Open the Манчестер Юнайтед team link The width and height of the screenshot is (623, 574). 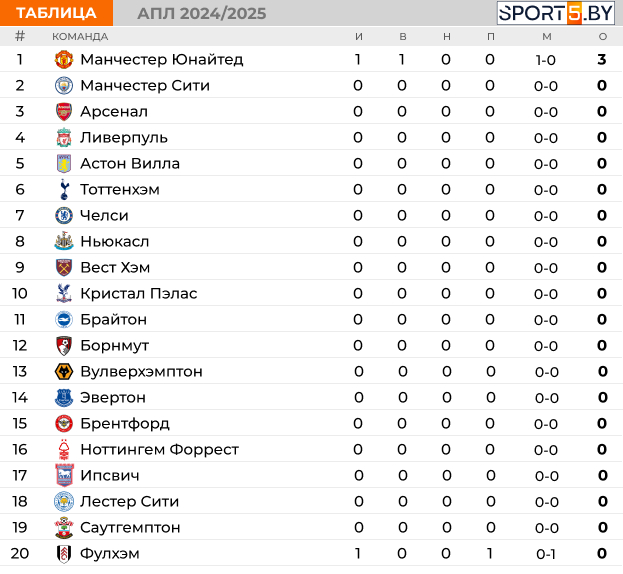[162, 60]
